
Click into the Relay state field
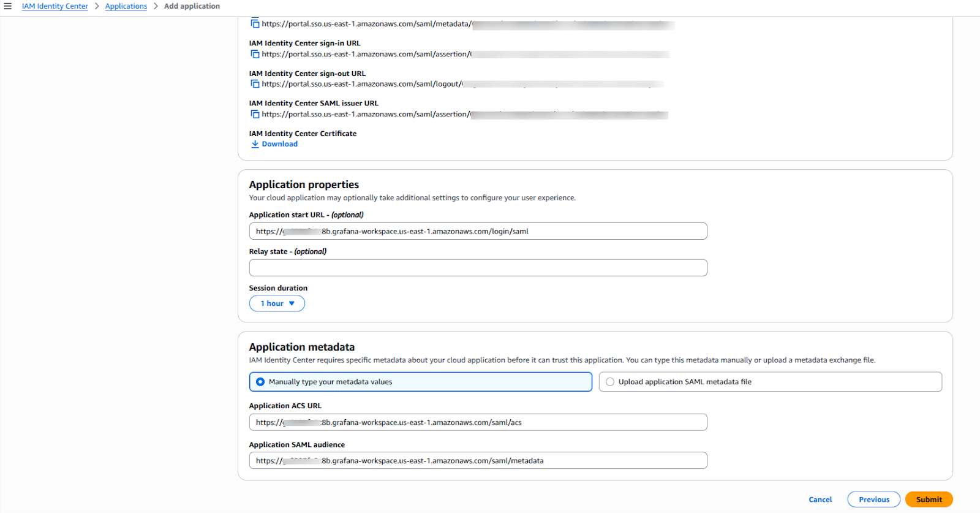[478, 268]
